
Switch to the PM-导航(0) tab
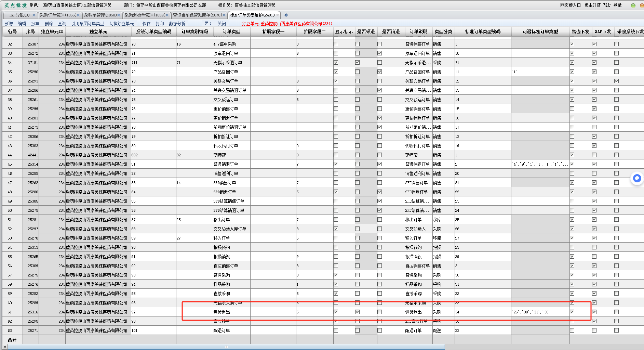pyautogui.click(x=19, y=15)
